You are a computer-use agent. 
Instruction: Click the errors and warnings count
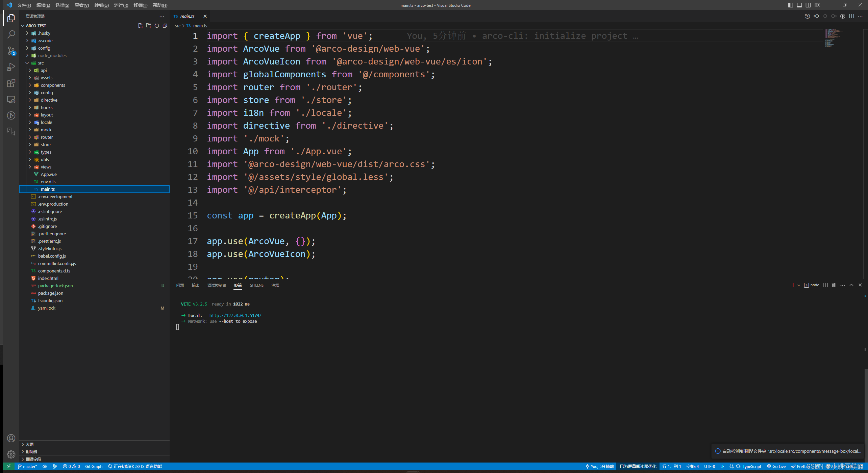pos(71,466)
